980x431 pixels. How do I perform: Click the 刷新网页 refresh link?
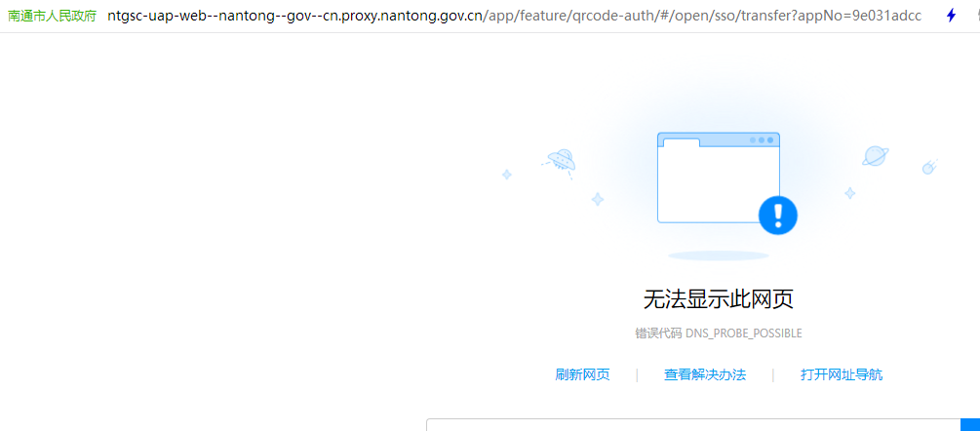point(582,374)
